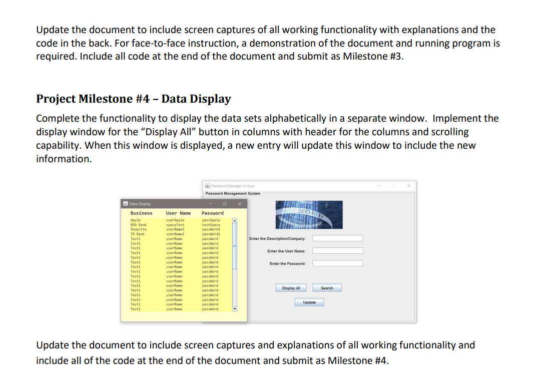Click the Data Display vertical scrollbar thumb

(x=234, y=245)
